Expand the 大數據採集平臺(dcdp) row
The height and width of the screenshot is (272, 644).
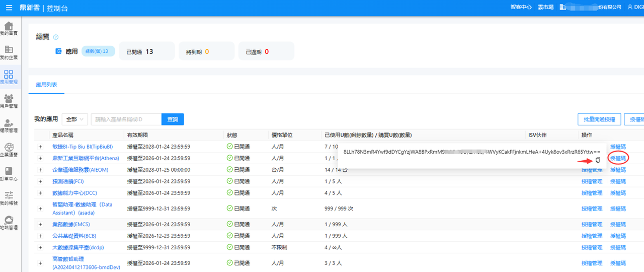click(40, 247)
